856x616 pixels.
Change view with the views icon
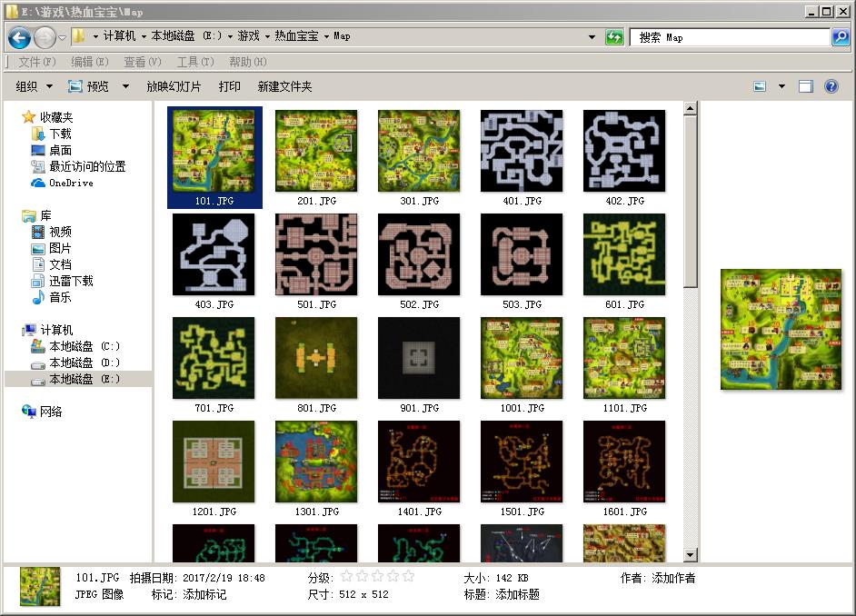pyautogui.click(x=760, y=86)
